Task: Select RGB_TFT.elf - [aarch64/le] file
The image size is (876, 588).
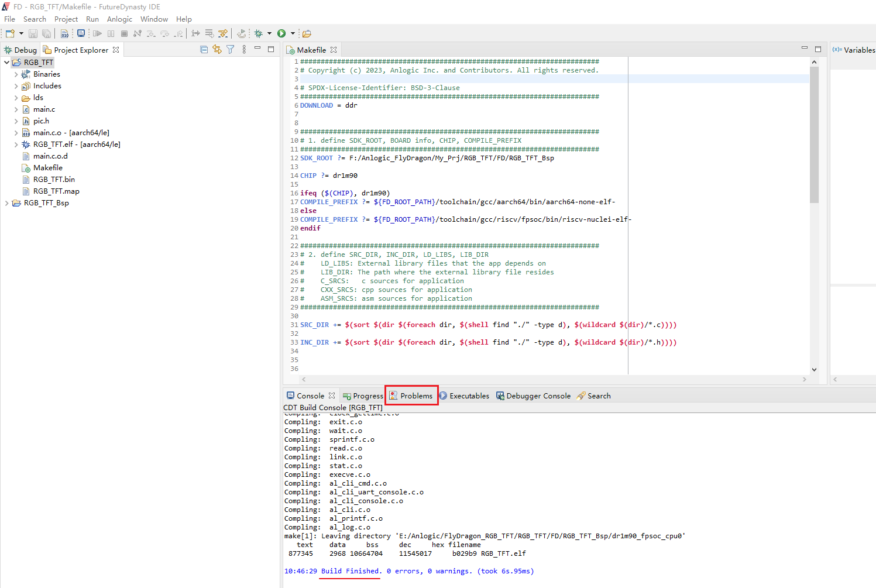Action: click(x=77, y=145)
